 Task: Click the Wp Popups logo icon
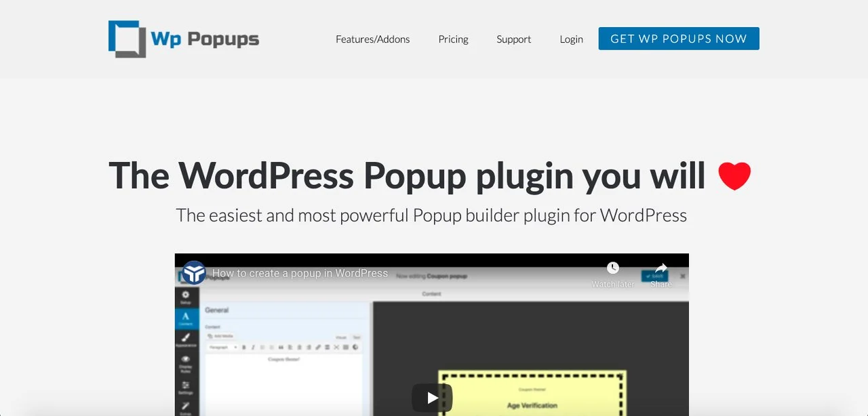(x=127, y=39)
